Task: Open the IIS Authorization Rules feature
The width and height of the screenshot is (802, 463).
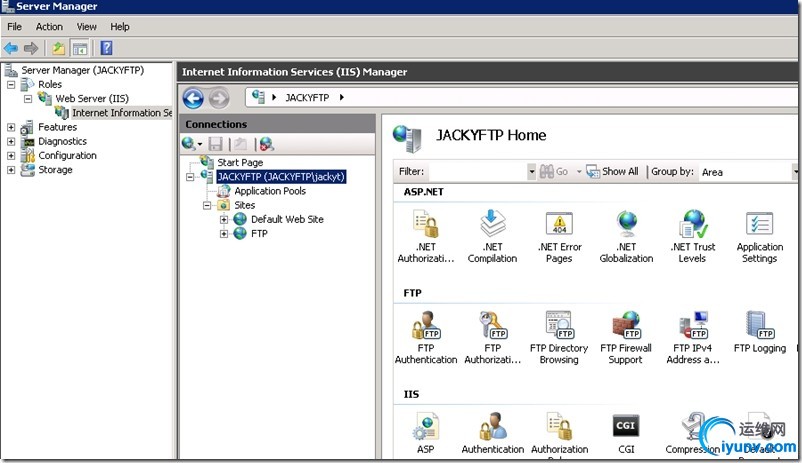Action: click(x=560, y=434)
